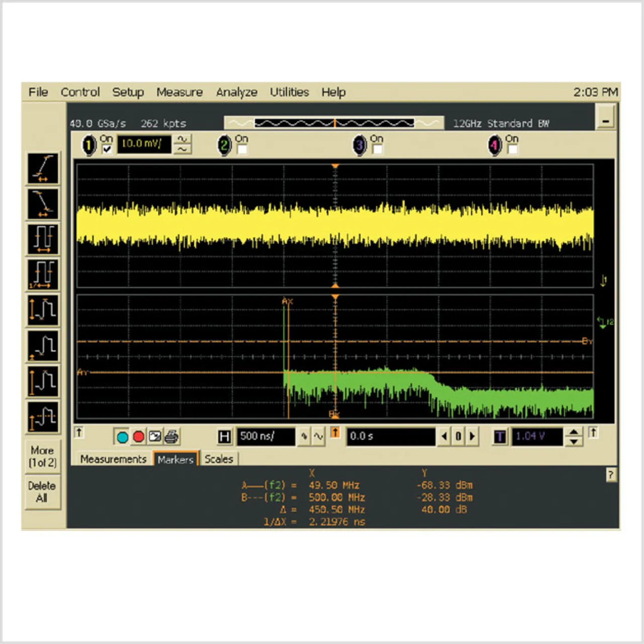Click the period measurement icon
Image resolution: width=644 pixels, height=644 pixels.
43,239
